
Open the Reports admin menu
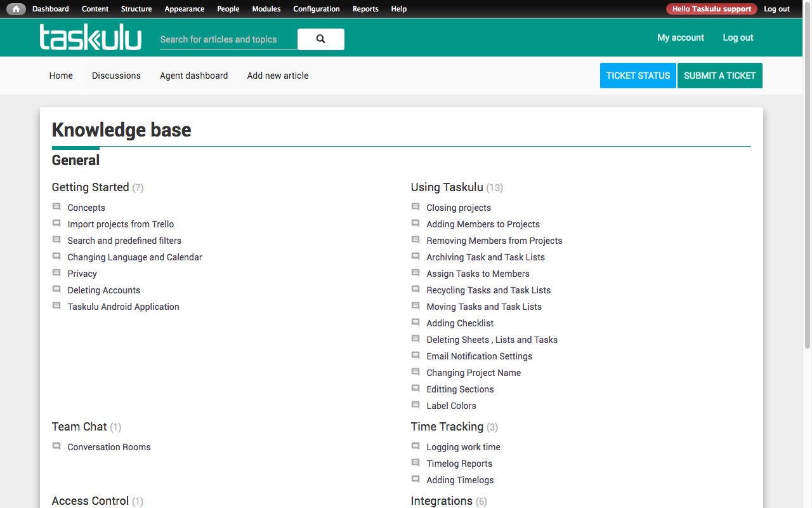(x=365, y=9)
